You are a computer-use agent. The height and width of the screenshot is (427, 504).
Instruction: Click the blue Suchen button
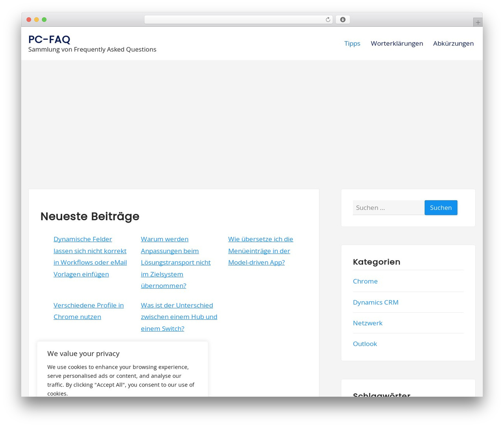[x=441, y=208]
